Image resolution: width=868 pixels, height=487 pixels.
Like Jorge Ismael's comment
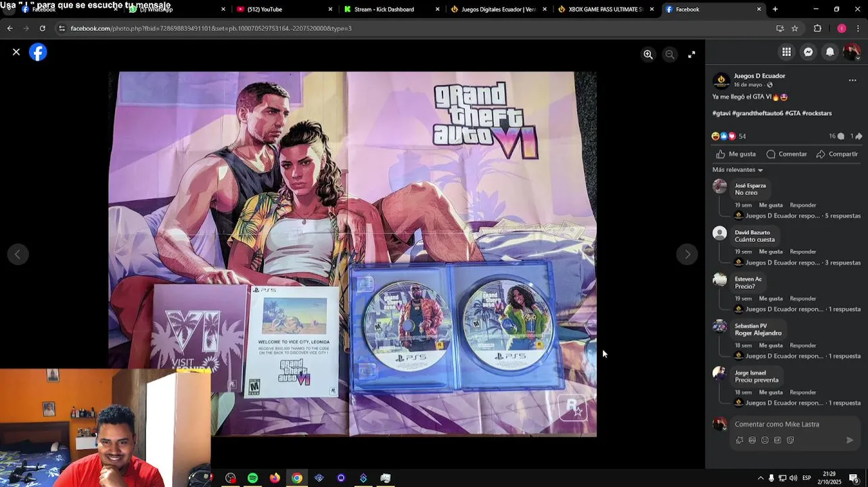[771, 392]
